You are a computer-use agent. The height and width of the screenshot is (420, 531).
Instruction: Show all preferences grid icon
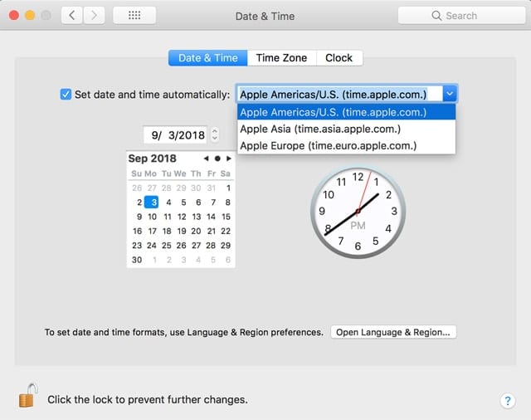pyautogui.click(x=134, y=15)
